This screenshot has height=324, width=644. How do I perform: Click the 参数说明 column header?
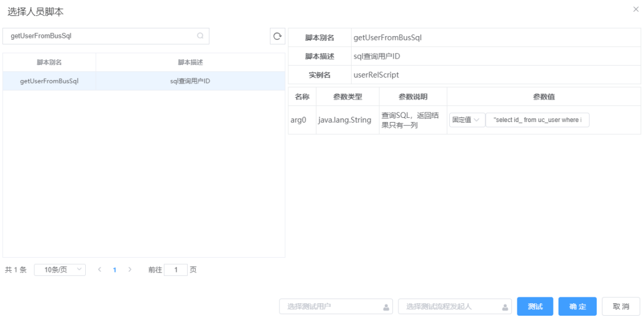coord(413,97)
